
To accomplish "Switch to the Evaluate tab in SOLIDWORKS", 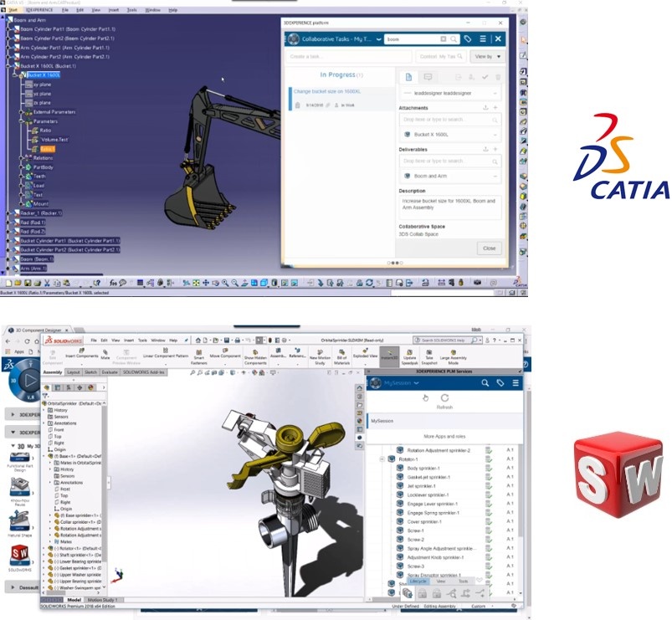I will click(110, 372).
